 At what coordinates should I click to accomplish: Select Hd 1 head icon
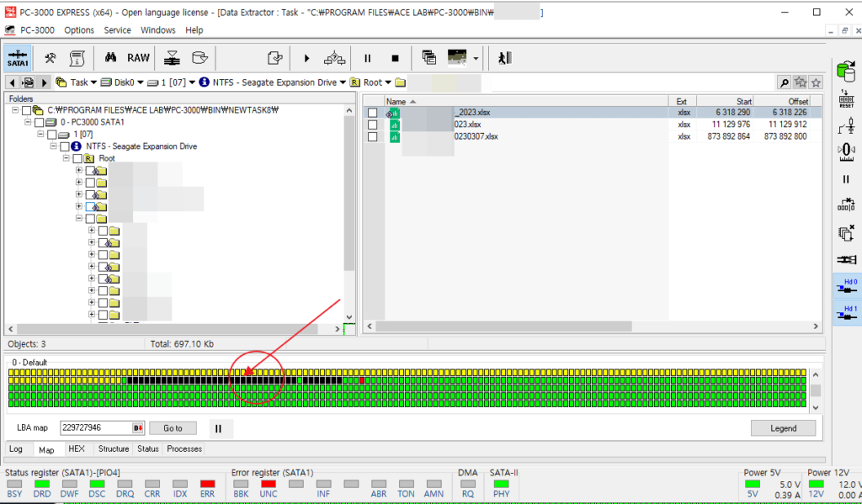pyautogui.click(x=847, y=313)
